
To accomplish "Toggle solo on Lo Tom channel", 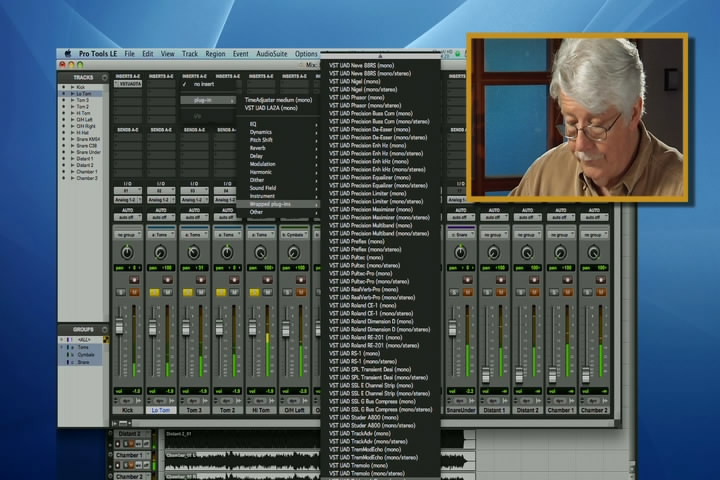I will point(154,292).
